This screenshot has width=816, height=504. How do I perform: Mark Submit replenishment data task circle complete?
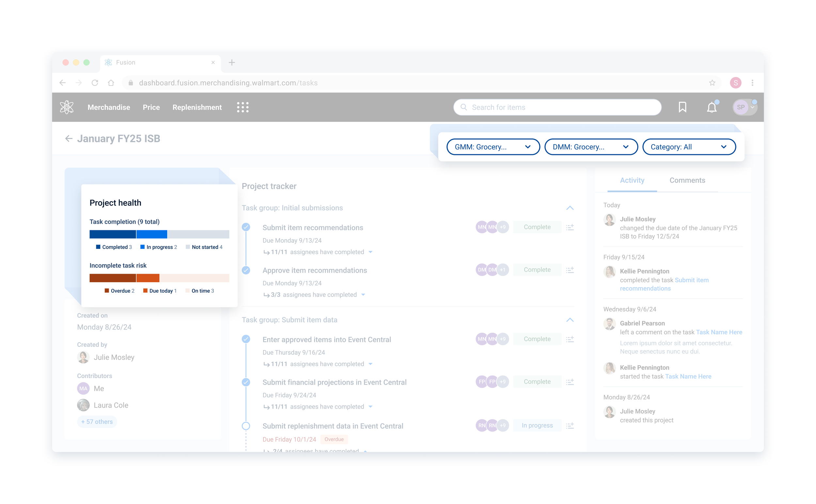pos(246,426)
